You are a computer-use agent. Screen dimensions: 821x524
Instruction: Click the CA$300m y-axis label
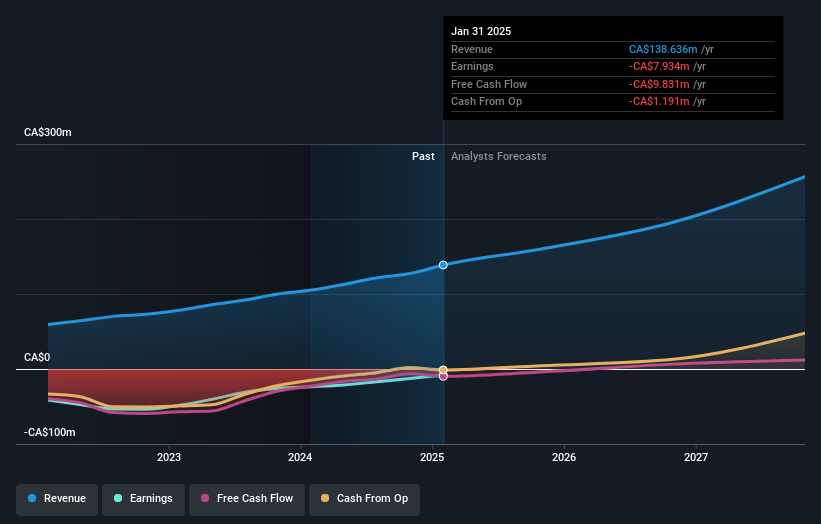pyautogui.click(x=48, y=132)
